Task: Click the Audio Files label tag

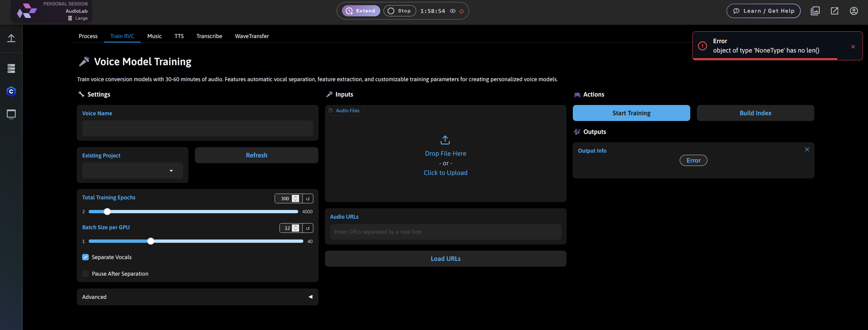Action: [344, 111]
